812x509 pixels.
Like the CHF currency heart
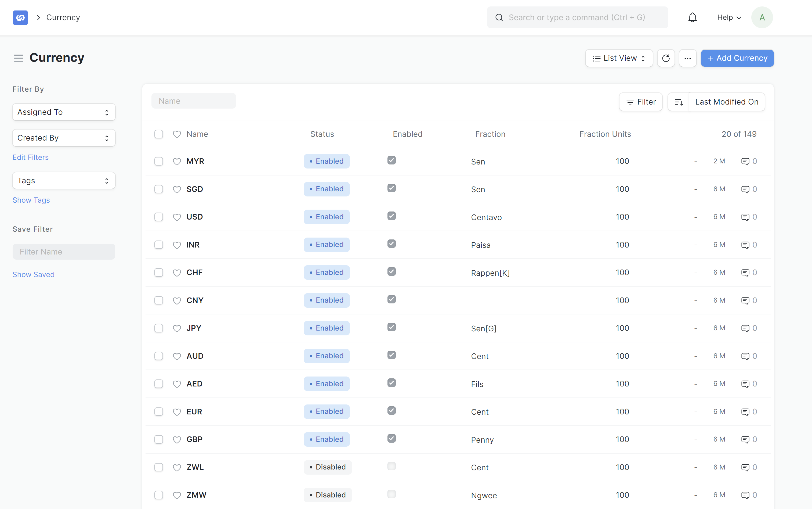[177, 273]
